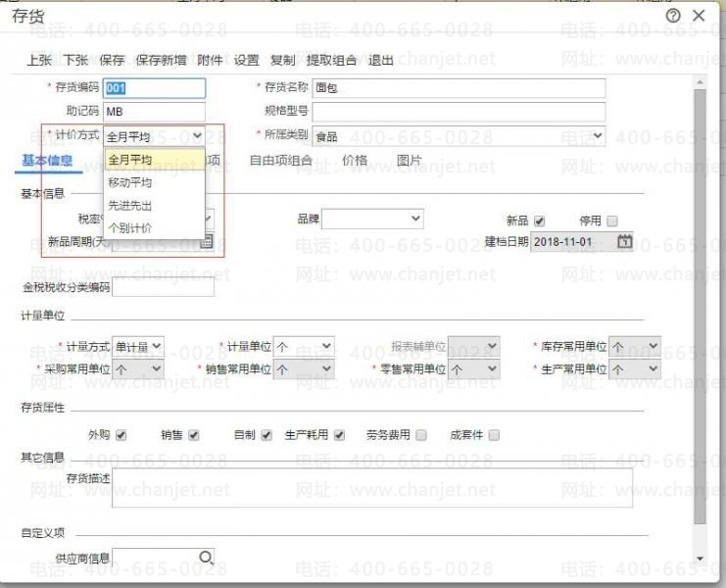Enable the 成套件 checkbox
The width and height of the screenshot is (726, 588).
(494, 435)
